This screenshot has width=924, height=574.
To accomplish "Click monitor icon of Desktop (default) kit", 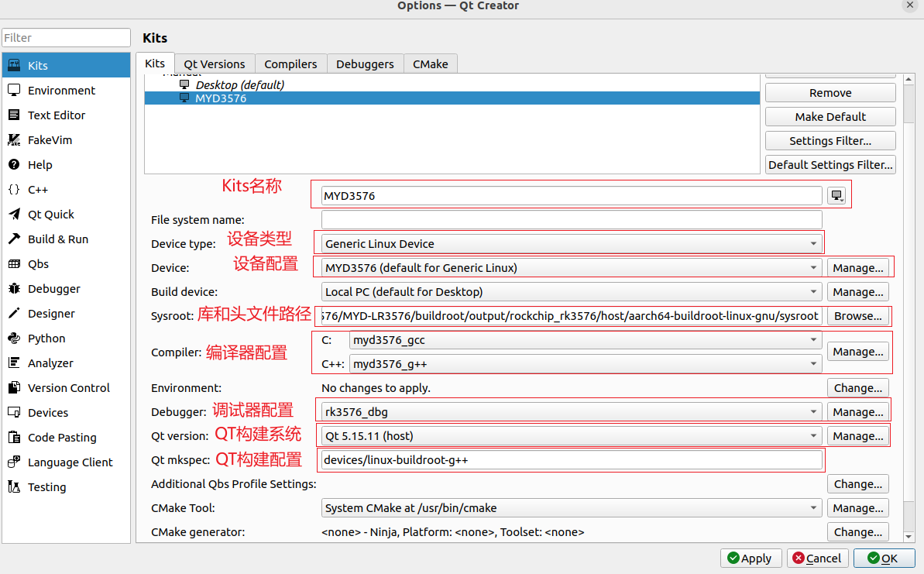I will [x=184, y=84].
